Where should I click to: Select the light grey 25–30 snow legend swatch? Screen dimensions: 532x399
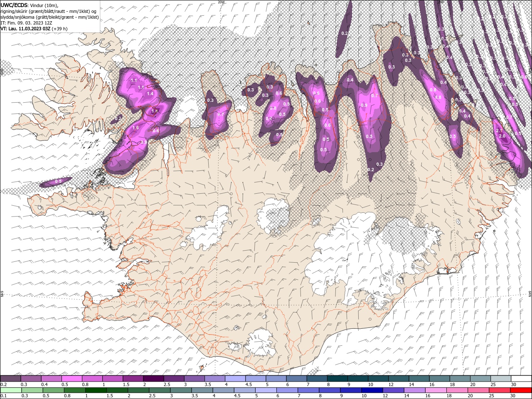coord(501,379)
